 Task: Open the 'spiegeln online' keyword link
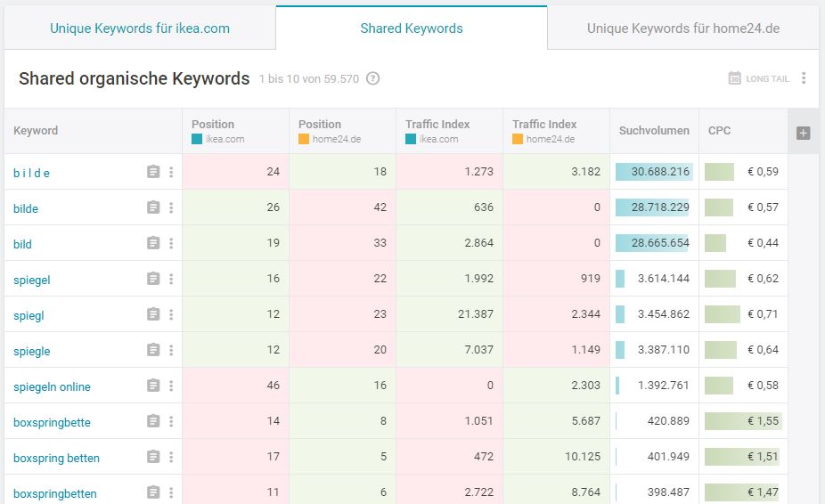coord(52,386)
